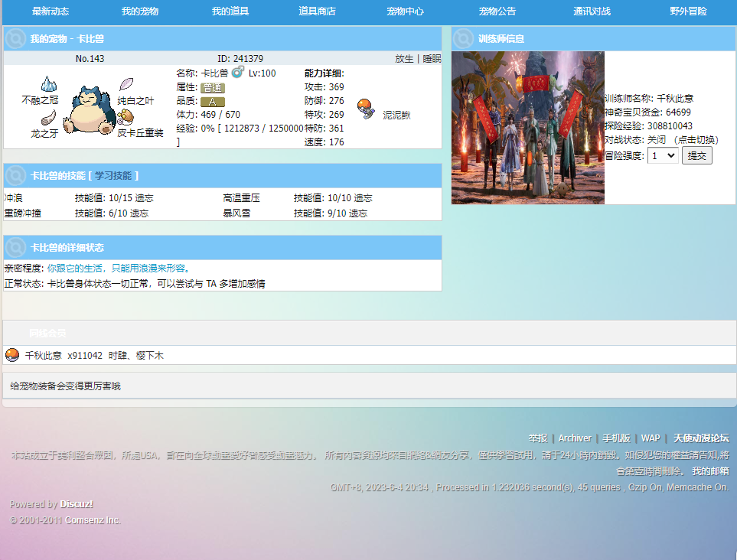The height and width of the screenshot is (560, 737).
Task: Forget the 高温重压 skill via 遗忘
Action: pos(363,198)
